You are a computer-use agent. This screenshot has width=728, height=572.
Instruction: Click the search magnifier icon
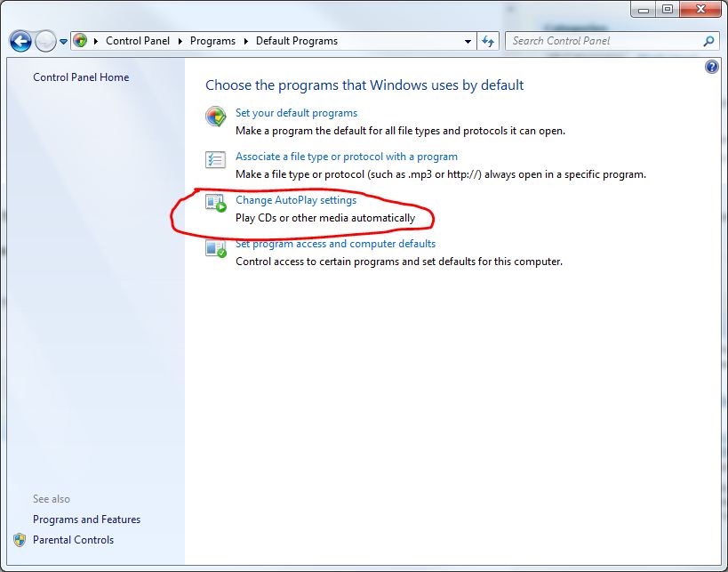click(708, 41)
